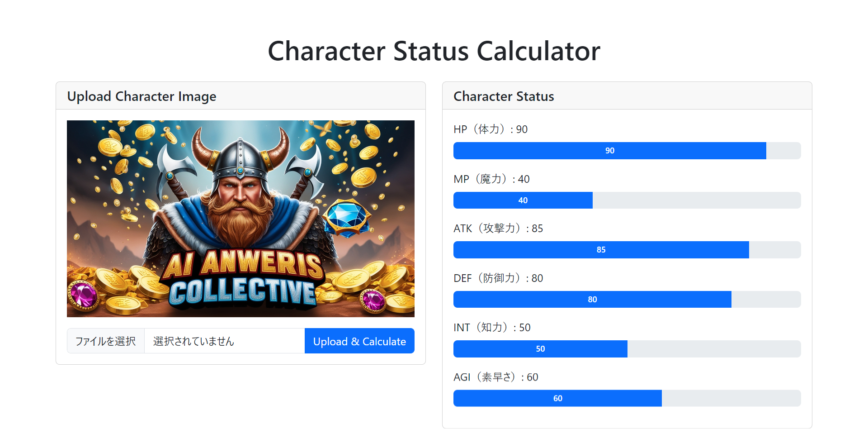
Task: Click the ファイルを選択 file picker button
Action: click(105, 341)
